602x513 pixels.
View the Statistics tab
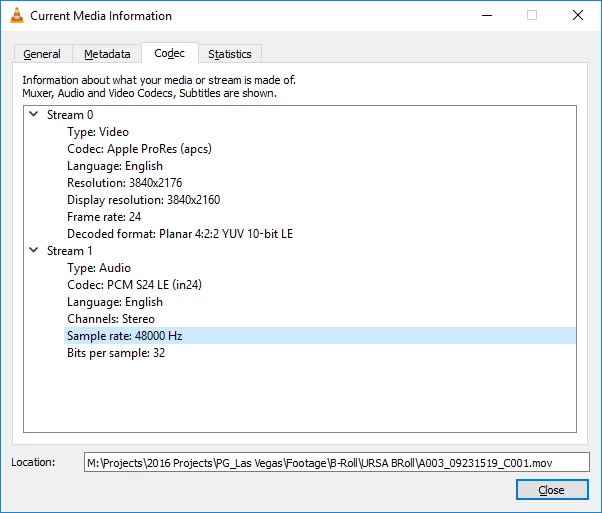click(230, 54)
